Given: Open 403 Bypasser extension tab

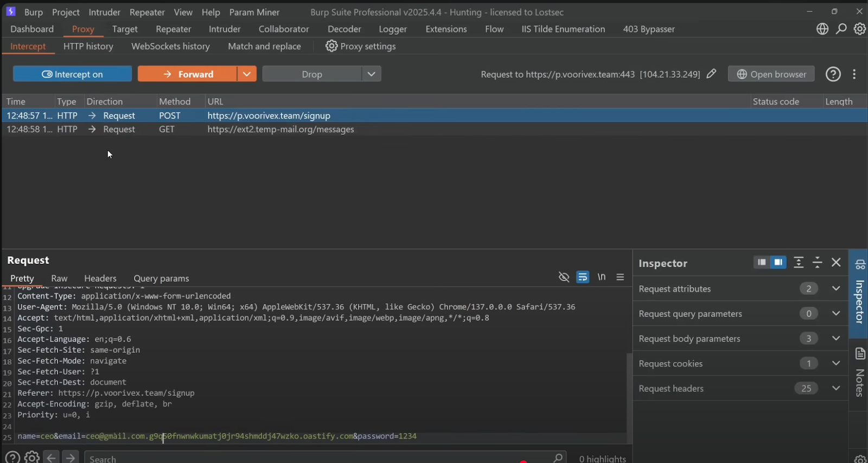Looking at the screenshot, I should [649, 29].
